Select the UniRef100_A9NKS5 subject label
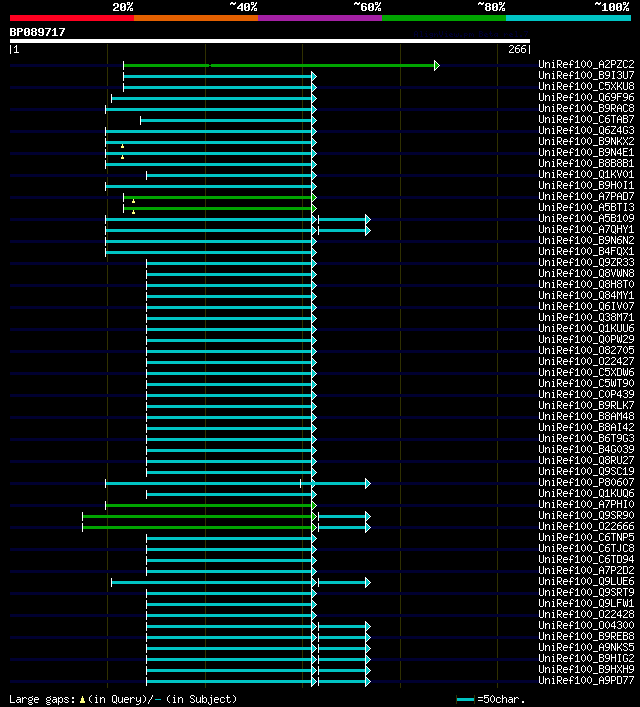Viewport: 640px width, 707px height. 586,647
